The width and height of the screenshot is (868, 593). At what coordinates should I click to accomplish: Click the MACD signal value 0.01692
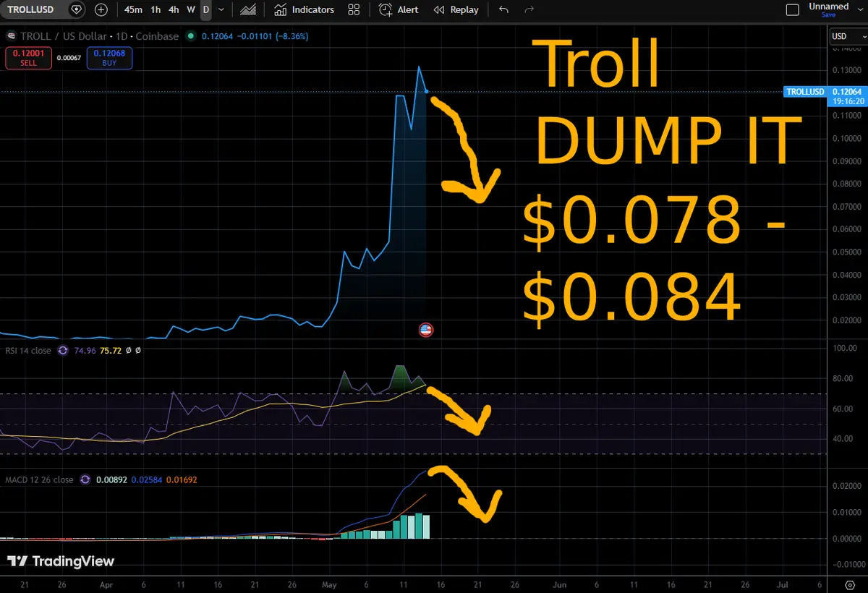point(183,479)
